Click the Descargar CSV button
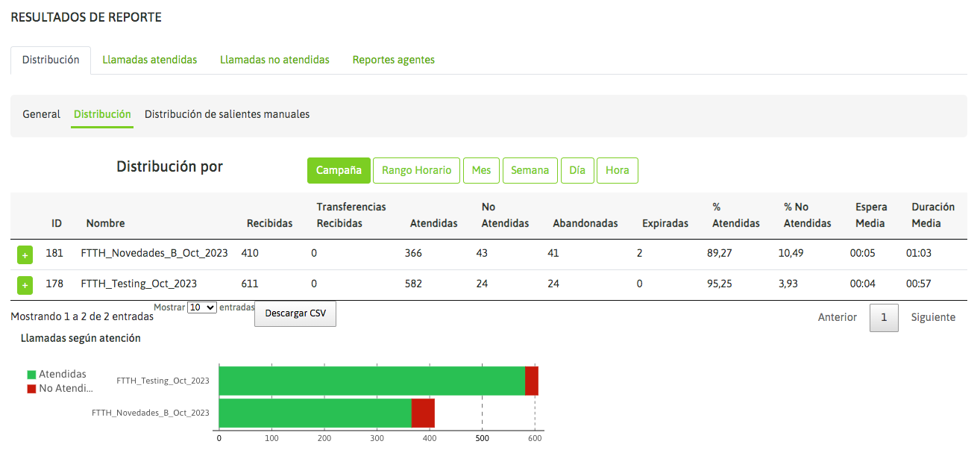 tap(295, 313)
